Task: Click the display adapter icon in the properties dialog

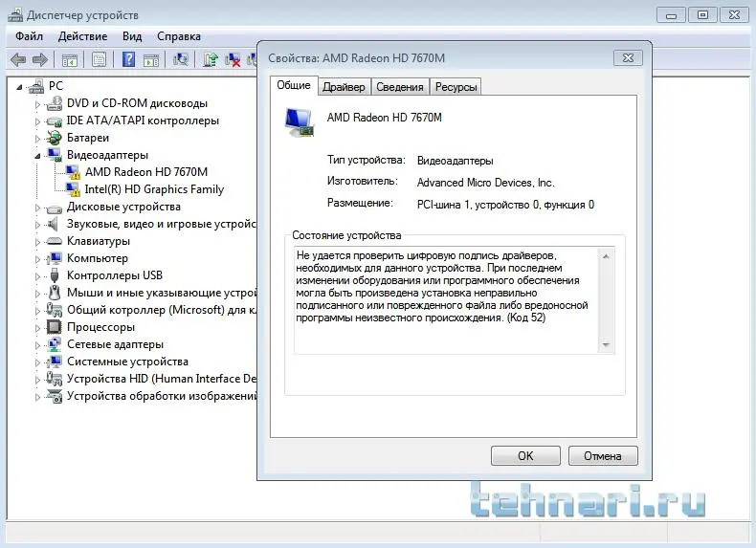Action: [300, 122]
